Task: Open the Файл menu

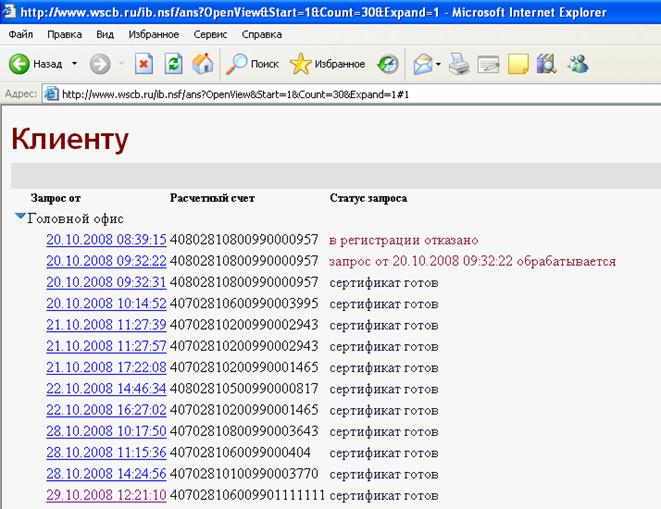Action: [21, 34]
